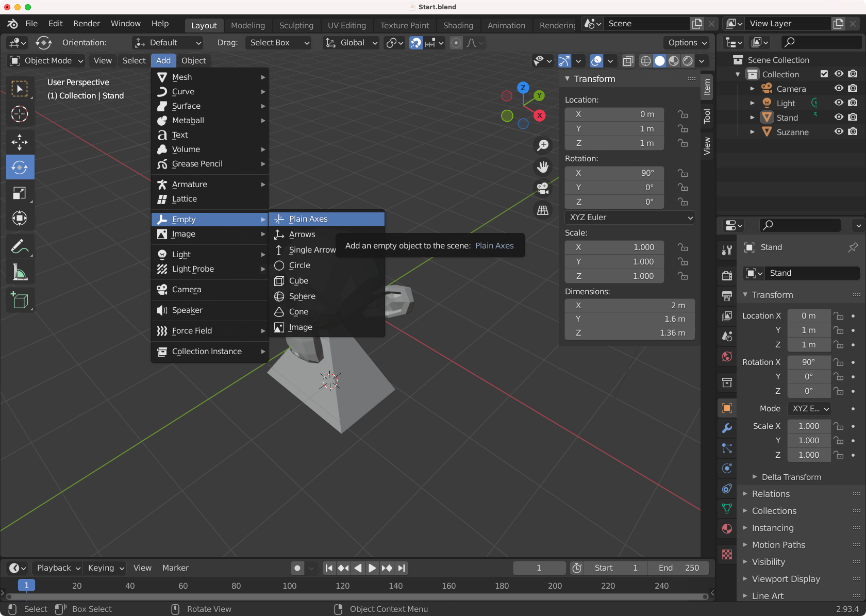Choose Sphere from the Empty submenu

pos(302,296)
